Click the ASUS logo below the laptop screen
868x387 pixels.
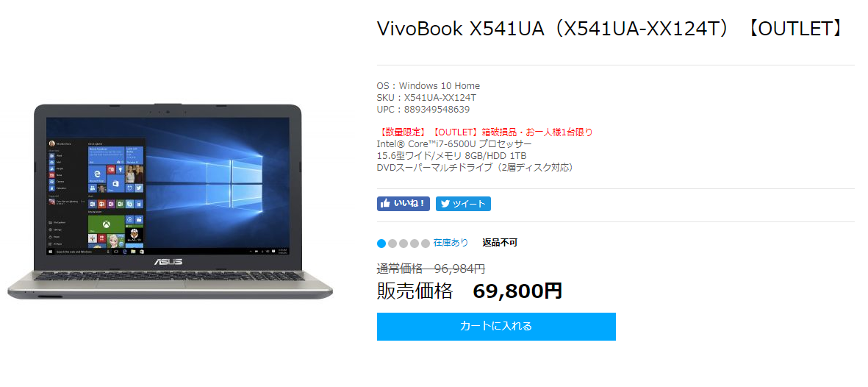(x=168, y=261)
